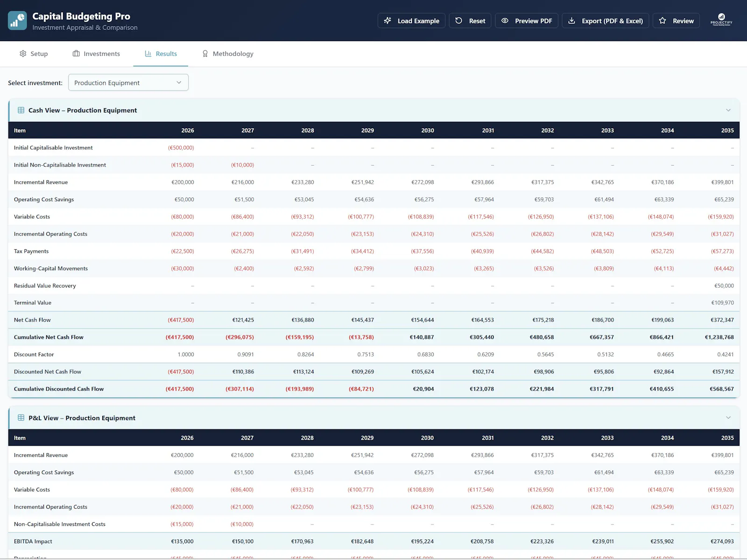Click the award icon on Methodology tab
747x560 pixels.
click(205, 54)
